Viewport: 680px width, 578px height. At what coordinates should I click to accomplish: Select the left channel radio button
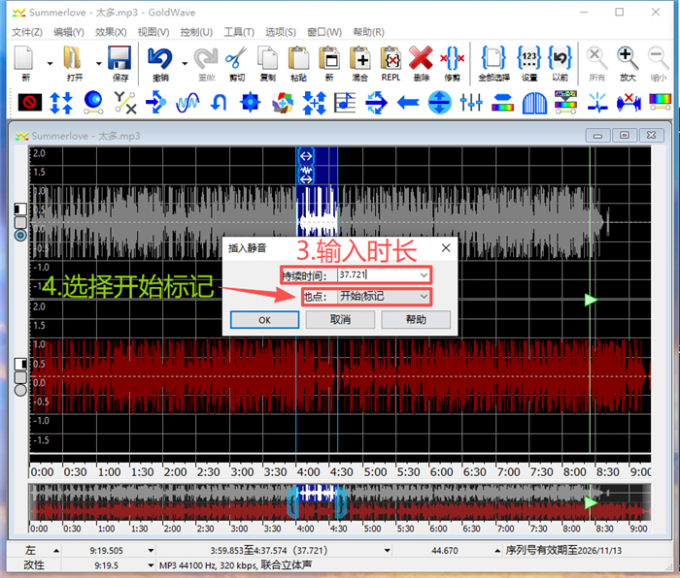click(x=21, y=235)
